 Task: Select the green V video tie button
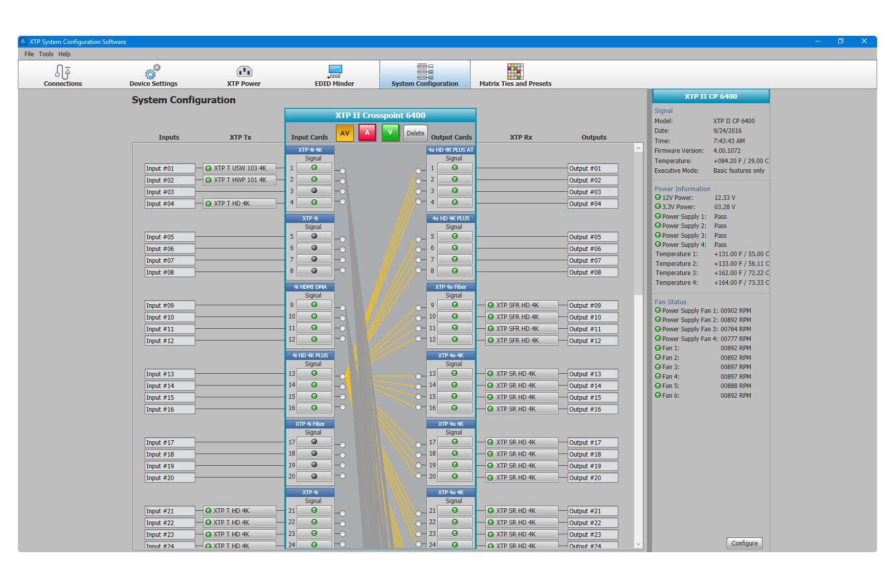click(390, 133)
